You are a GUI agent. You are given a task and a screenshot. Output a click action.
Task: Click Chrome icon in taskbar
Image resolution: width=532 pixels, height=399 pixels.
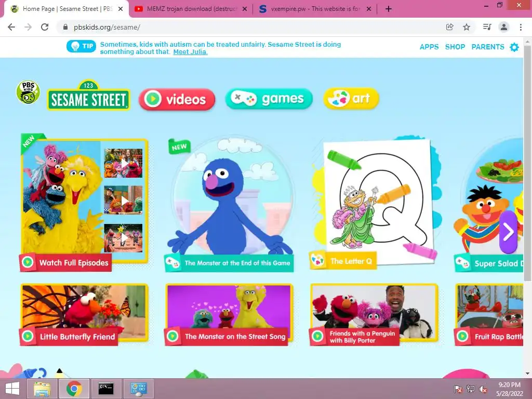74,389
